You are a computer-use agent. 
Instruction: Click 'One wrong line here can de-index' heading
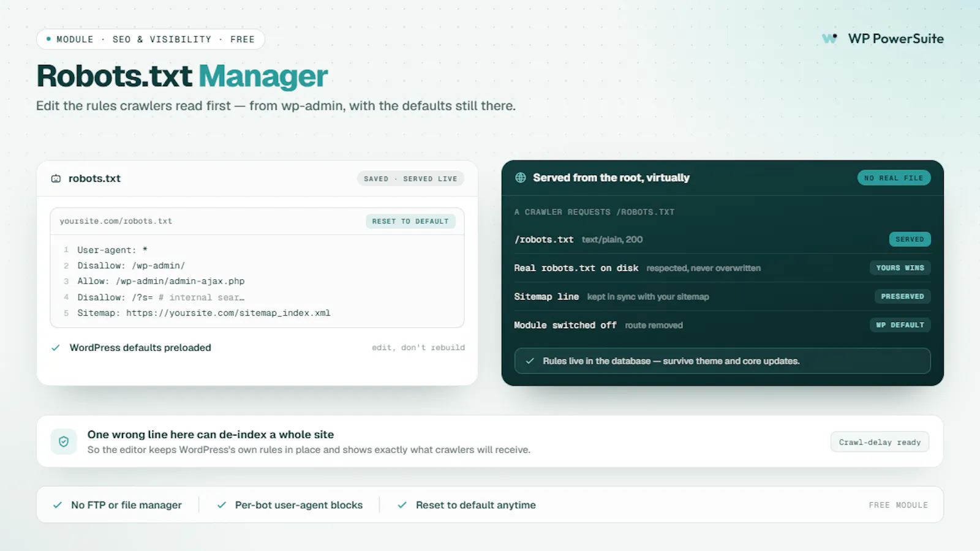coord(211,435)
